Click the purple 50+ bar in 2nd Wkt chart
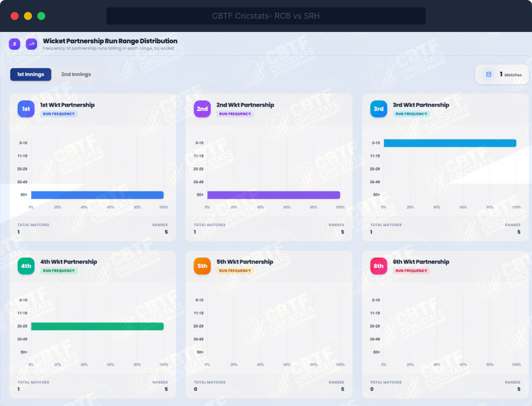The width and height of the screenshot is (532, 406). click(x=274, y=195)
